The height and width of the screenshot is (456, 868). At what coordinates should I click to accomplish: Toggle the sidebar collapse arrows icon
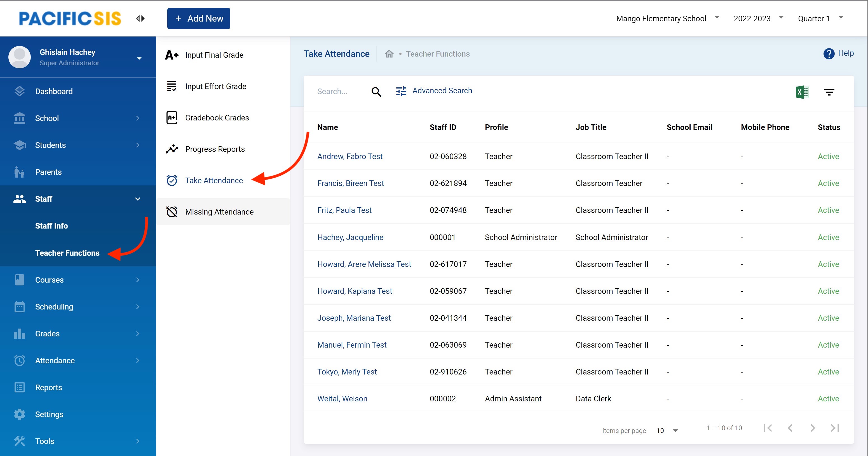click(140, 18)
